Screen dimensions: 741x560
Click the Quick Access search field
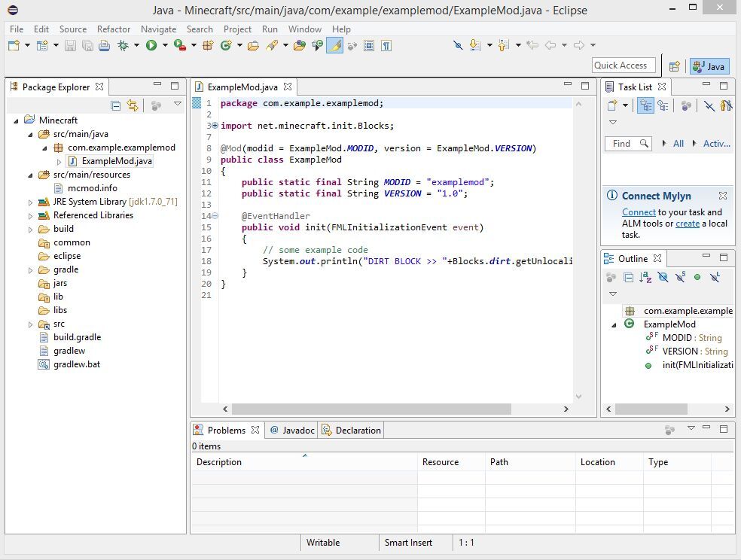[x=624, y=65]
